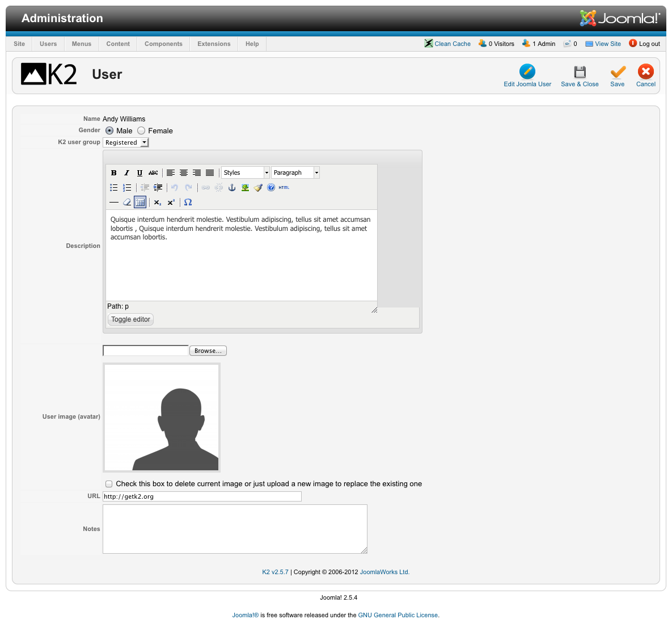
Task: Toggle the visual aid grid icon
Action: (x=140, y=202)
